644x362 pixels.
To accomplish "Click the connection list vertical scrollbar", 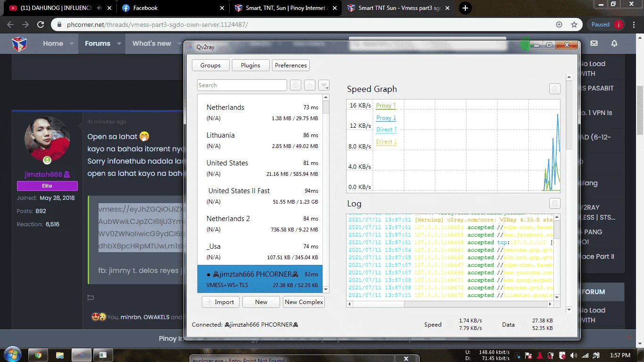I will point(326,193).
